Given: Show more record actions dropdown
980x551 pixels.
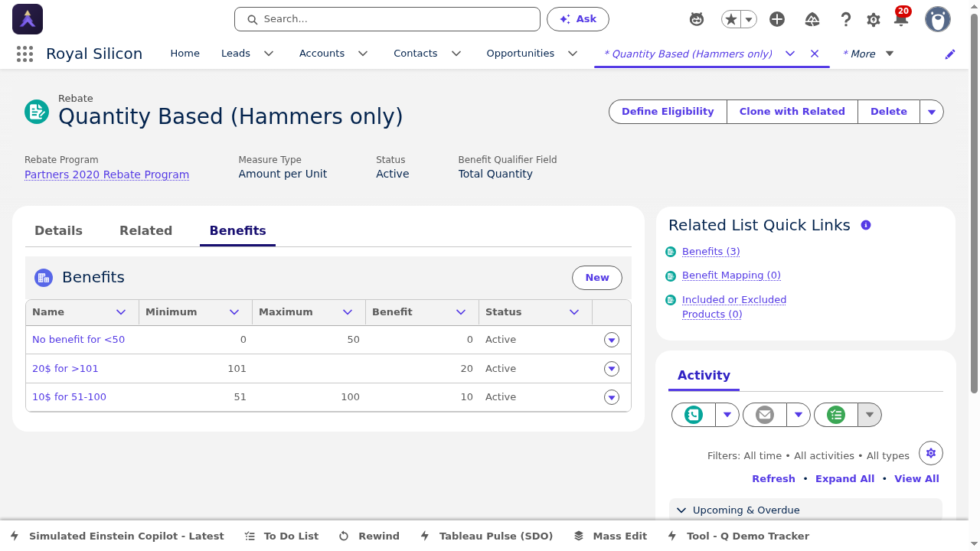Looking at the screenshot, I should point(932,112).
